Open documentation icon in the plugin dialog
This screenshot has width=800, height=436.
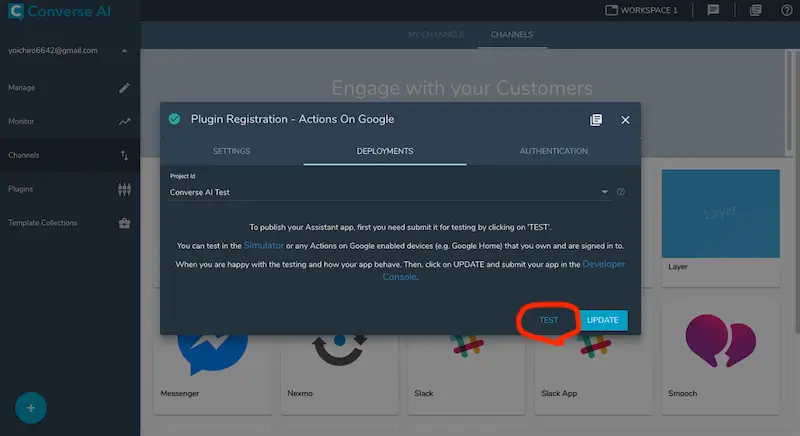coord(596,120)
